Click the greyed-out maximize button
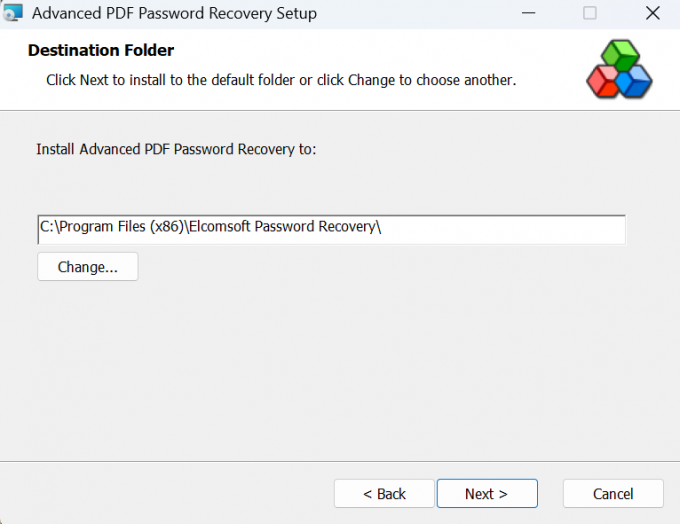This screenshot has height=524, width=680. (x=589, y=13)
